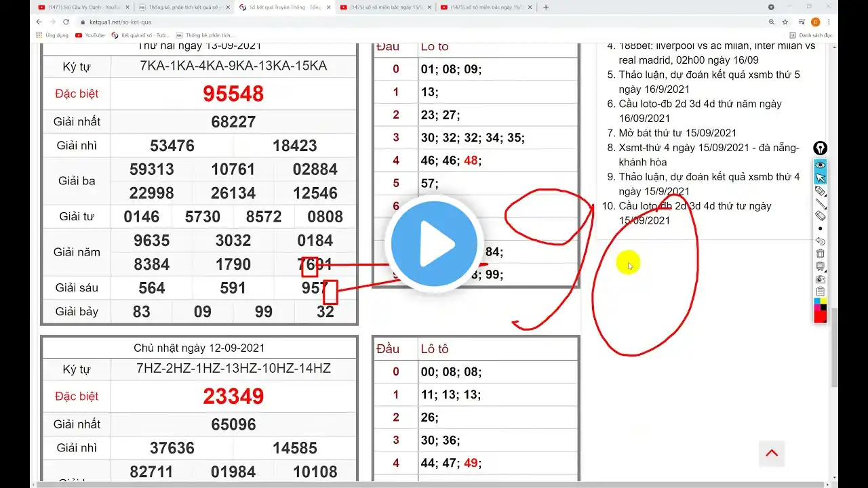Click the lock icon in the address bar
868x488 pixels.
coord(83,22)
